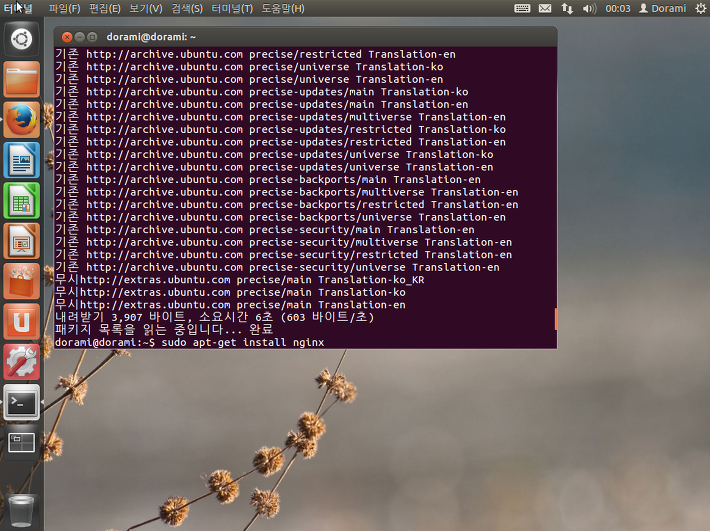The width and height of the screenshot is (710, 531).
Task: Click the precise-backports/main Translation-en line
Action: point(268,179)
